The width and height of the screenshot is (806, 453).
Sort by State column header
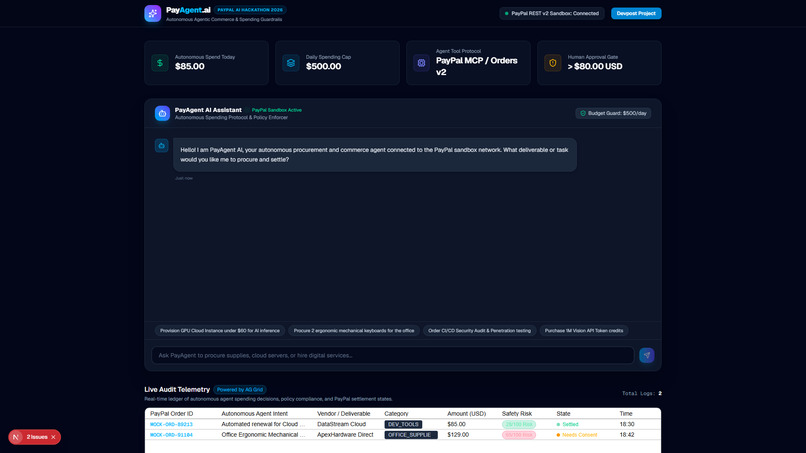click(563, 413)
